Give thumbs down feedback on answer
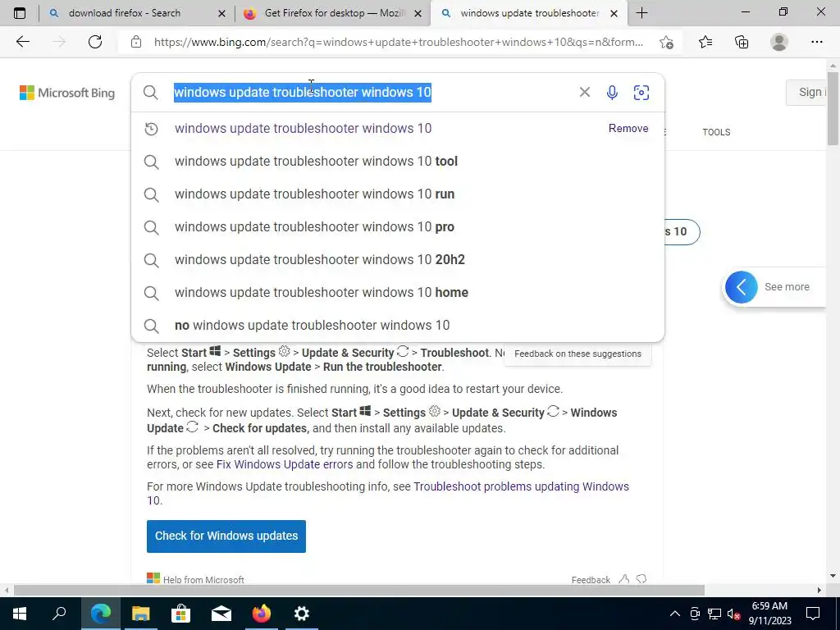Image resolution: width=840 pixels, height=630 pixels. 641,579
